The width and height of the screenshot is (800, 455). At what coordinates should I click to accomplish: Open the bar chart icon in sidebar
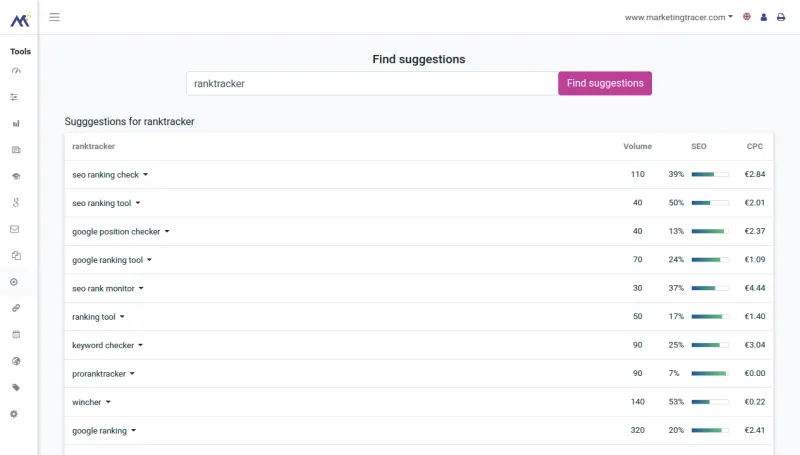pyautogui.click(x=16, y=123)
